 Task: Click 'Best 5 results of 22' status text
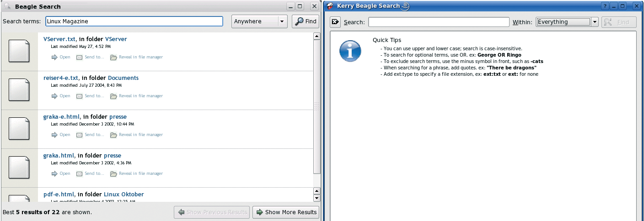click(47, 212)
